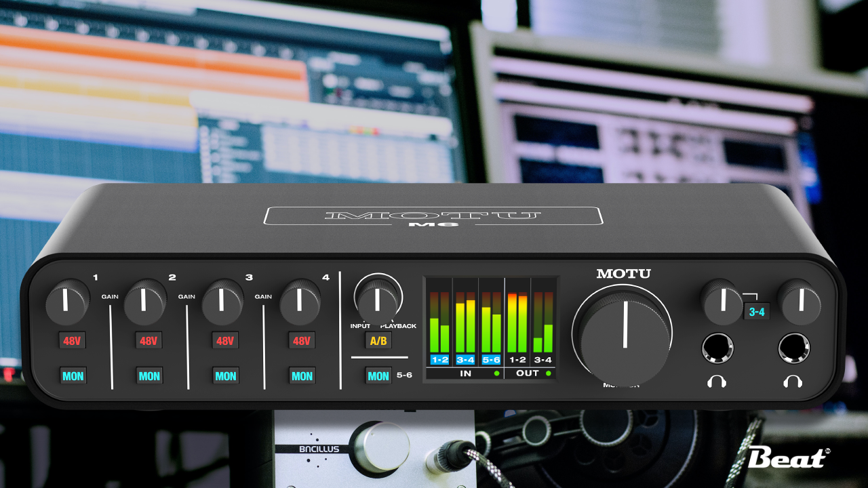The height and width of the screenshot is (488, 868).
Task: Toggle the MON 5-6 button
Action: click(378, 376)
